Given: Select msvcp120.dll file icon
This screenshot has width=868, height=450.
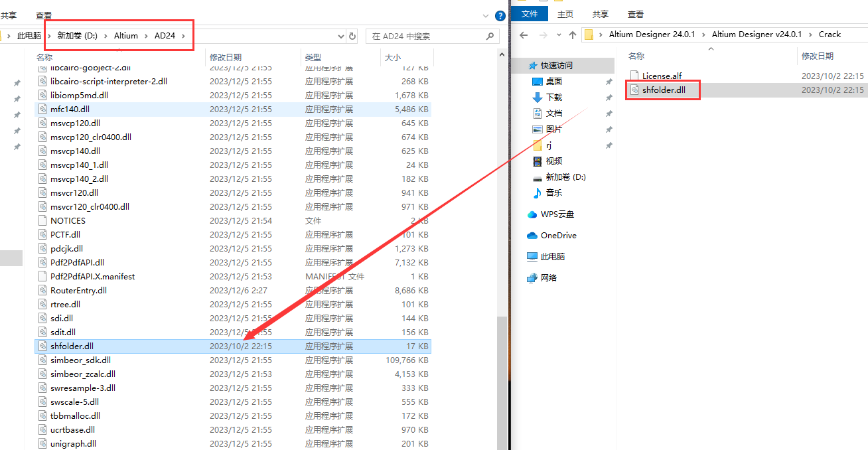Looking at the screenshot, I should 42,123.
